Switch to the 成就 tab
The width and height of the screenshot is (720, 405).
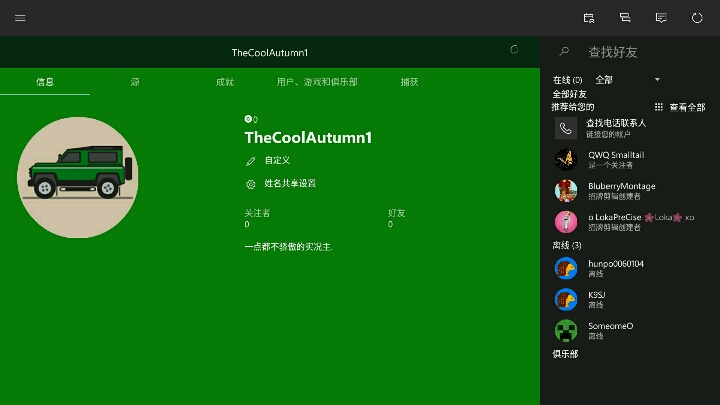(x=225, y=82)
